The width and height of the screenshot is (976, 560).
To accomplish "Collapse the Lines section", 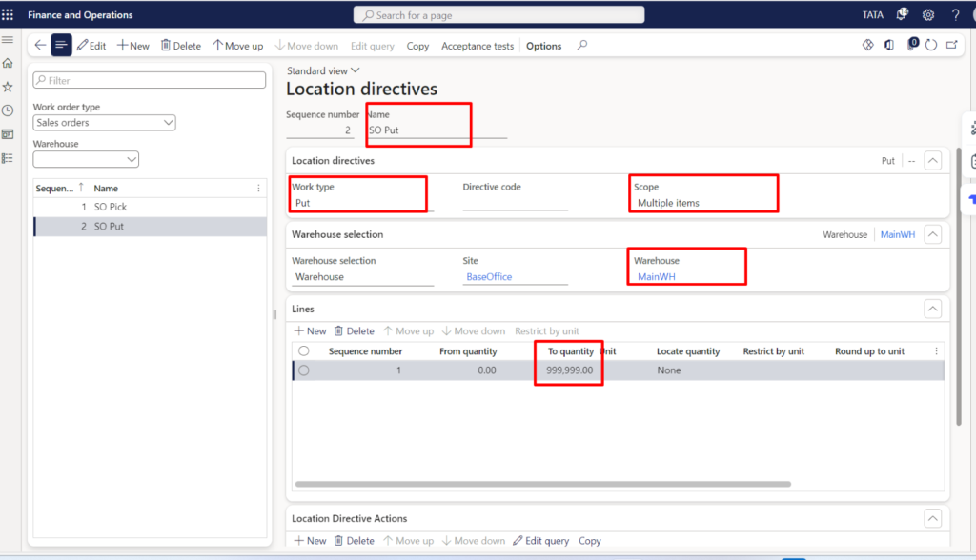I will [x=932, y=309].
